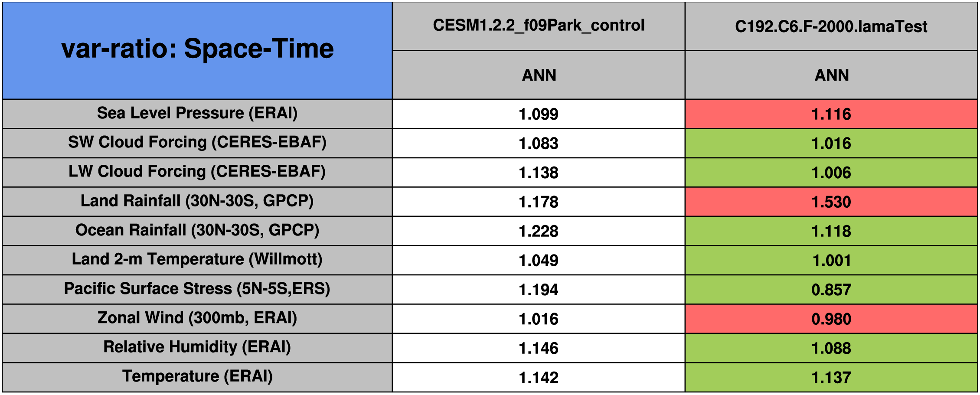
Task: Click the ANN subheader under C192.C6.F-2000.lamaTest
Action: point(831,75)
